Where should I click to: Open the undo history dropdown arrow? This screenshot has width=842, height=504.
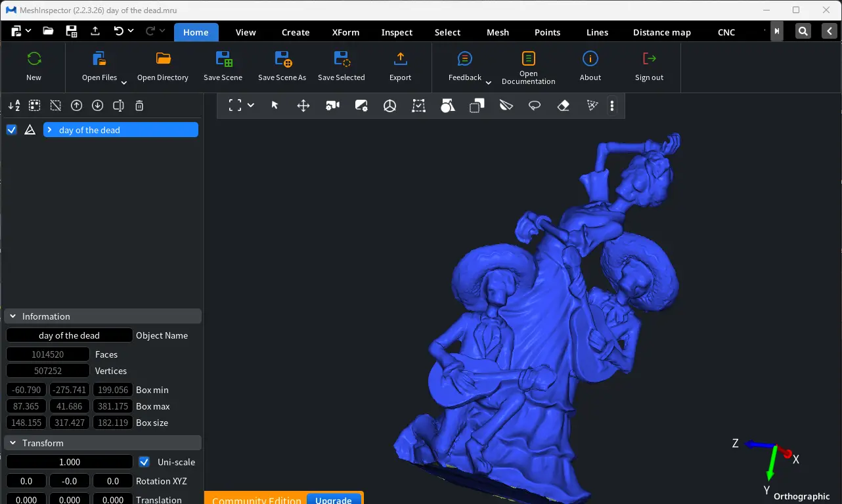(x=131, y=31)
